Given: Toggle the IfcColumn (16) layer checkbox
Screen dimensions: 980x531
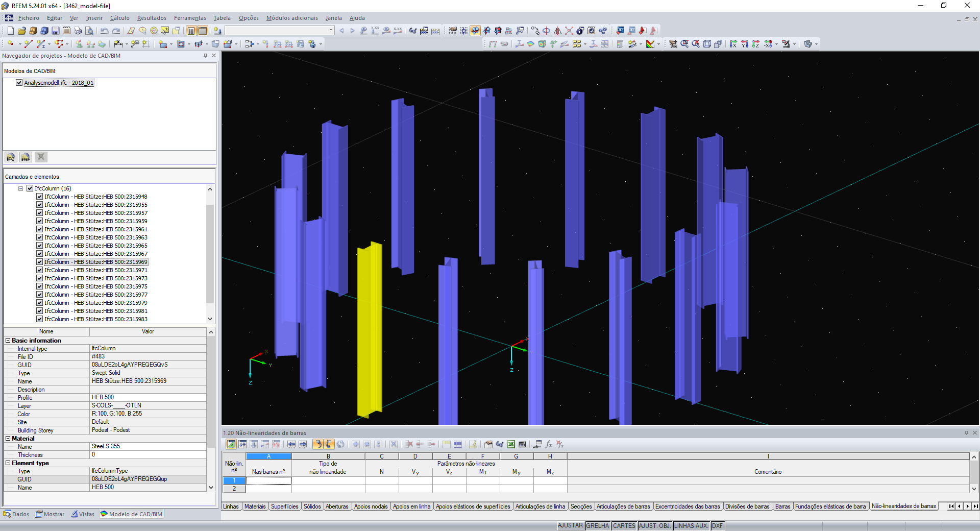Looking at the screenshot, I should click(x=30, y=188).
